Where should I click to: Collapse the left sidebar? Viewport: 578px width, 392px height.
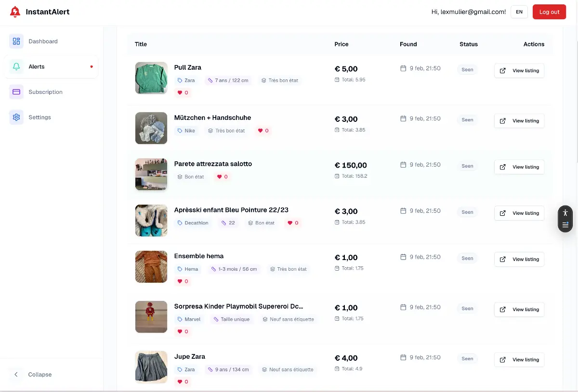point(35,374)
